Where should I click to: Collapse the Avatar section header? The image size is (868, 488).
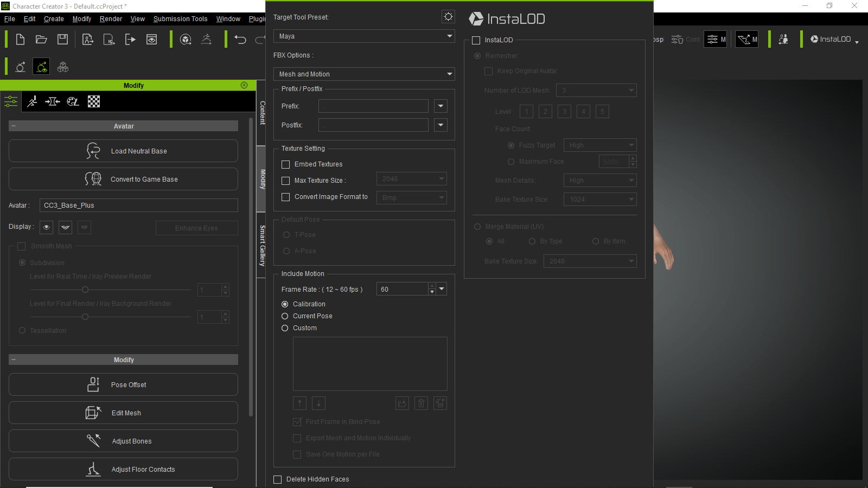pyautogui.click(x=123, y=126)
